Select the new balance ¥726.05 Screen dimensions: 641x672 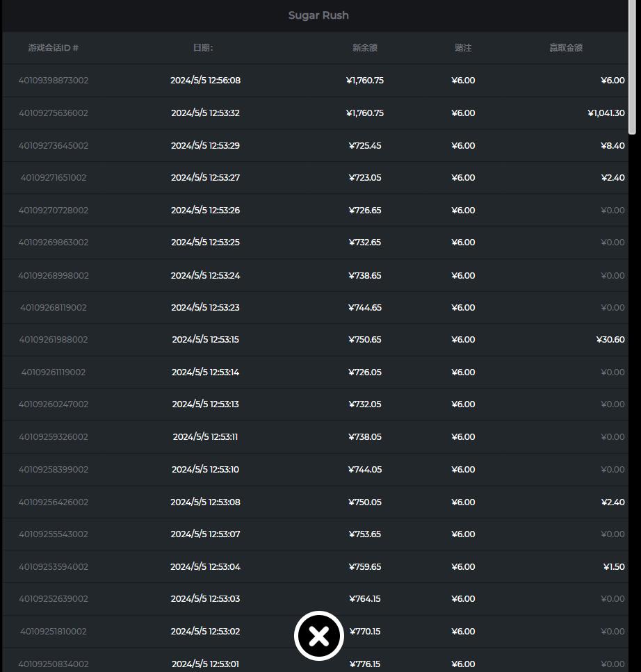pyautogui.click(x=365, y=372)
